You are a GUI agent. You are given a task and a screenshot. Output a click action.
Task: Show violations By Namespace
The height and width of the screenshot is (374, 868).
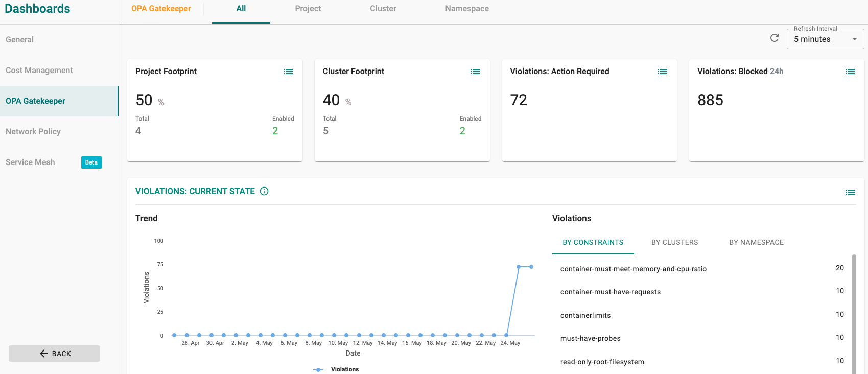pyautogui.click(x=757, y=242)
